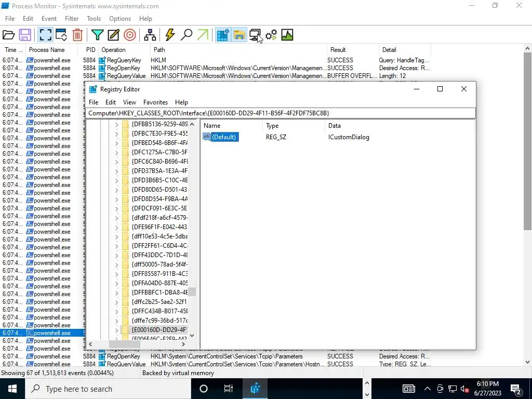The height and width of the screenshot is (399, 532).
Task: Open Process Monitor Edit menu
Action: coord(28,19)
